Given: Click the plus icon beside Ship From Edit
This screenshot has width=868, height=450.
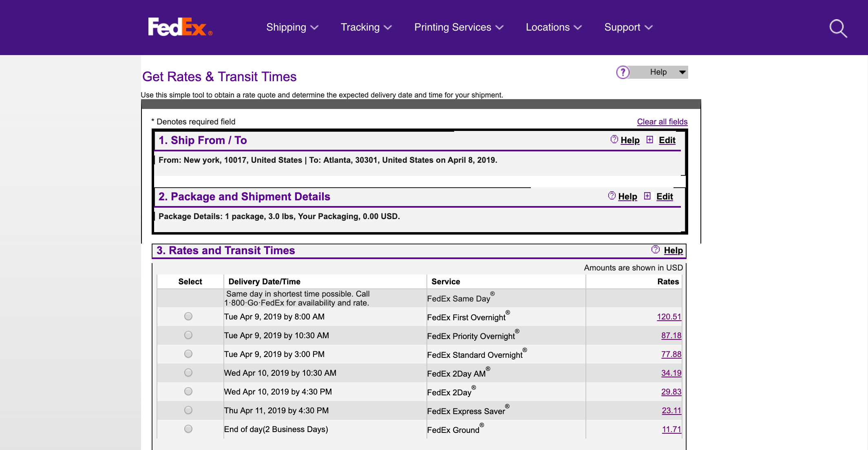Looking at the screenshot, I should point(650,140).
